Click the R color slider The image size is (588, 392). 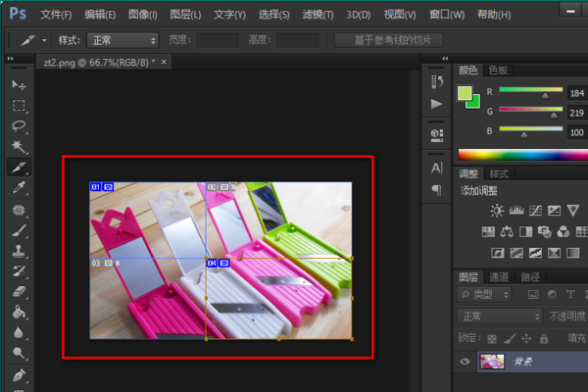531,89
